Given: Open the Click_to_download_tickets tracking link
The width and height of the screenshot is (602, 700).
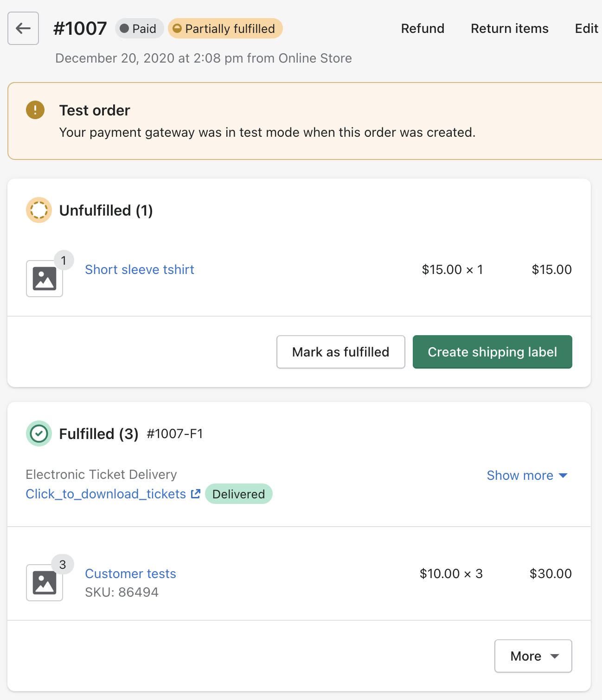Looking at the screenshot, I should 106,494.
